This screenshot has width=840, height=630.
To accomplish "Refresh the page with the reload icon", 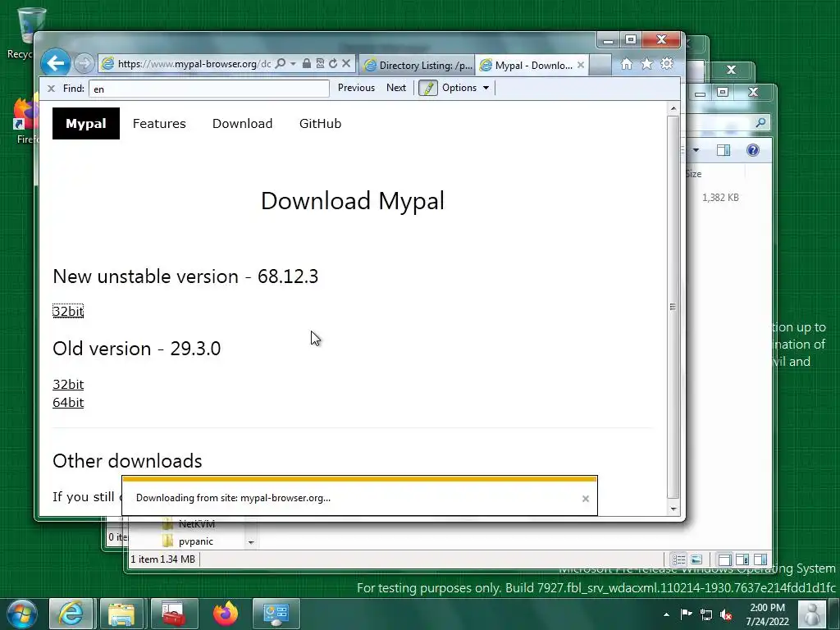I will [333, 64].
